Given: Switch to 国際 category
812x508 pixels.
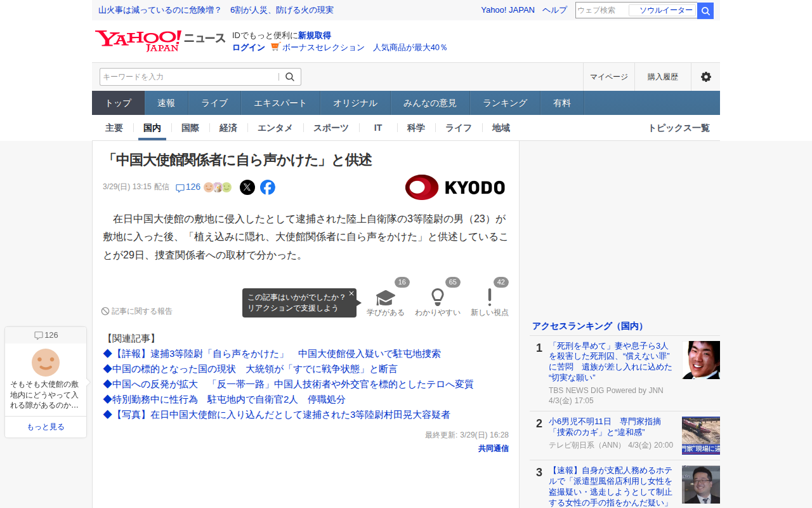Looking at the screenshot, I should pyautogui.click(x=190, y=128).
